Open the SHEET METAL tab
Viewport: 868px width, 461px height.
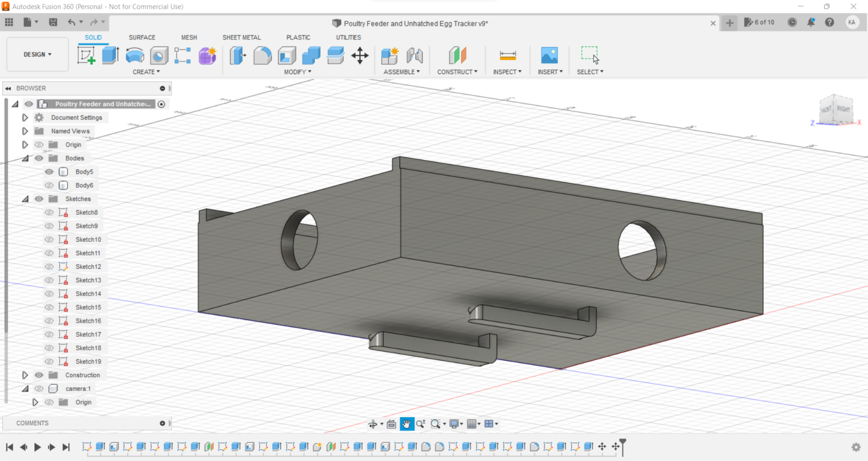pyautogui.click(x=241, y=37)
